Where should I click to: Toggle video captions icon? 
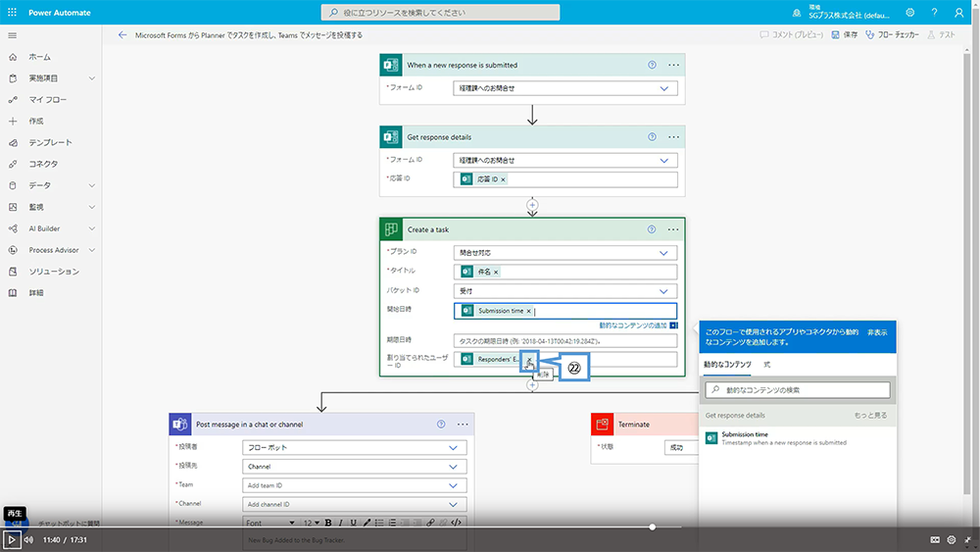pos(935,539)
